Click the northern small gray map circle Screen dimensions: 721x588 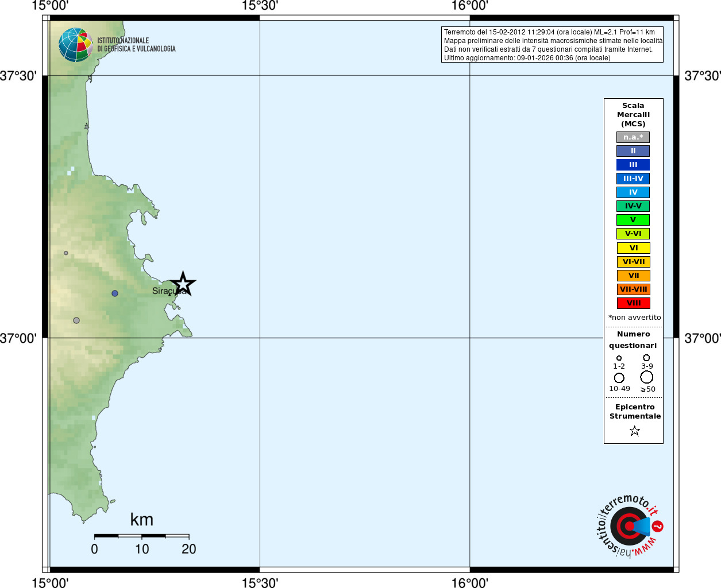66,253
